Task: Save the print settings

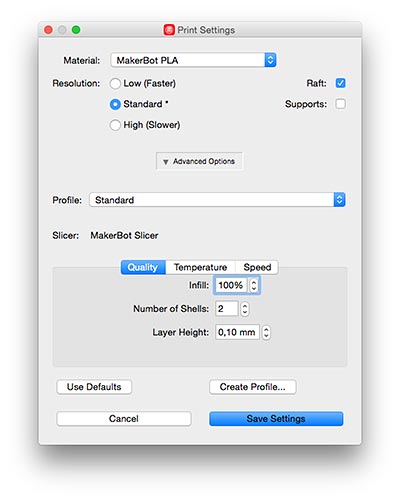Action: coord(276,419)
